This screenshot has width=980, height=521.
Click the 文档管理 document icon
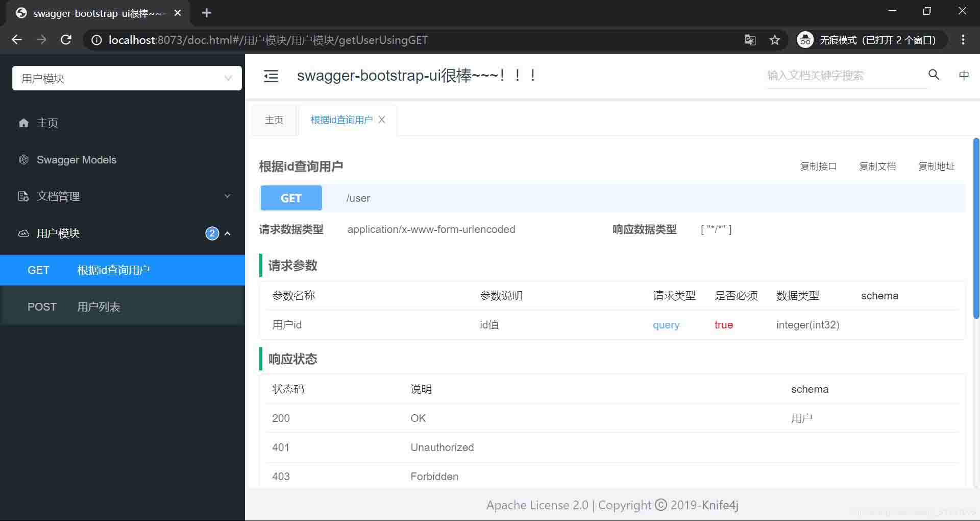coord(23,197)
